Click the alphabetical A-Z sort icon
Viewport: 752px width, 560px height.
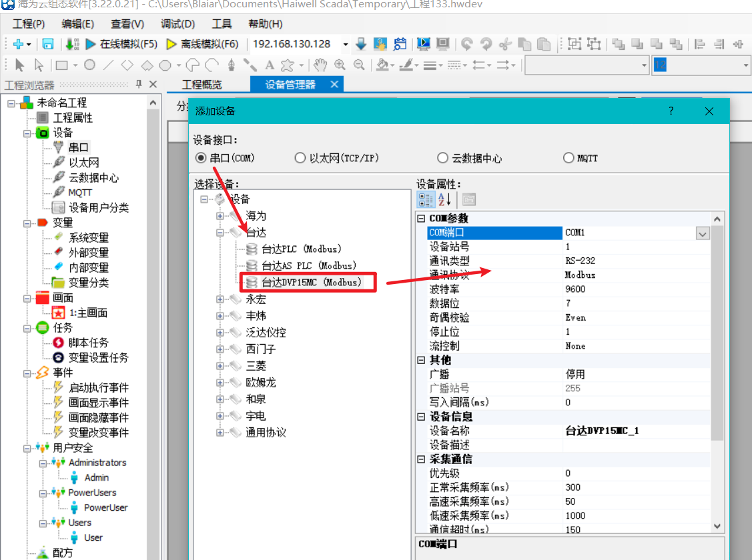pos(444,200)
